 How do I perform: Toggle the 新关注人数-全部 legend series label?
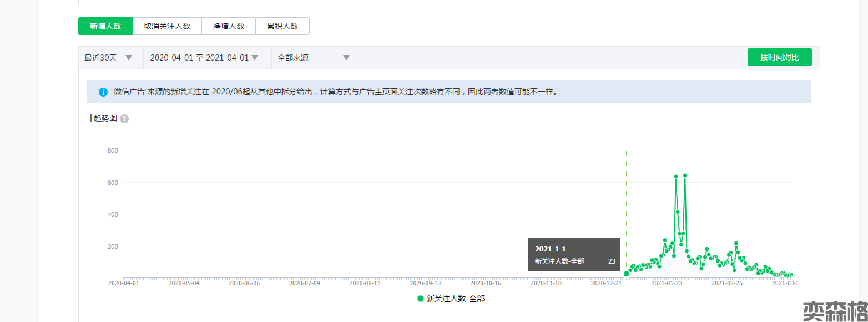(x=455, y=299)
